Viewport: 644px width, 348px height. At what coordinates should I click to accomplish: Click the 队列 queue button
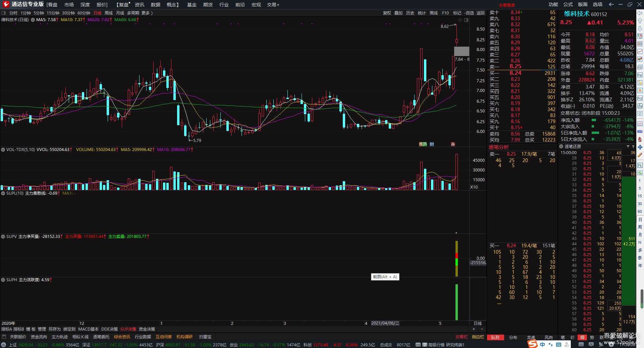(495, 338)
